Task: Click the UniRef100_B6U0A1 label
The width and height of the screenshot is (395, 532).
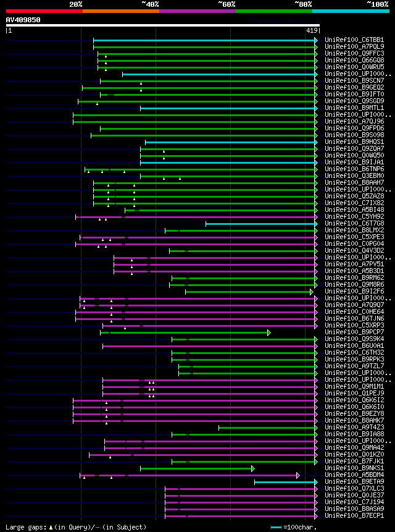Action: click(x=354, y=346)
